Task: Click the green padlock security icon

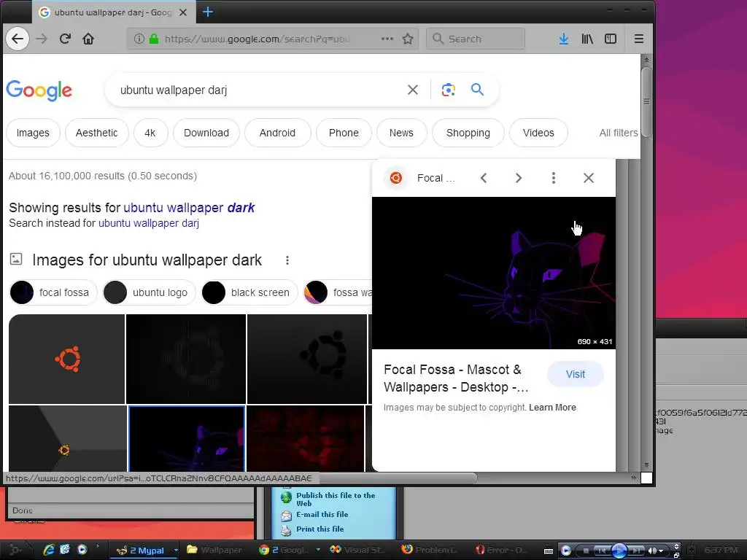Action: point(154,39)
